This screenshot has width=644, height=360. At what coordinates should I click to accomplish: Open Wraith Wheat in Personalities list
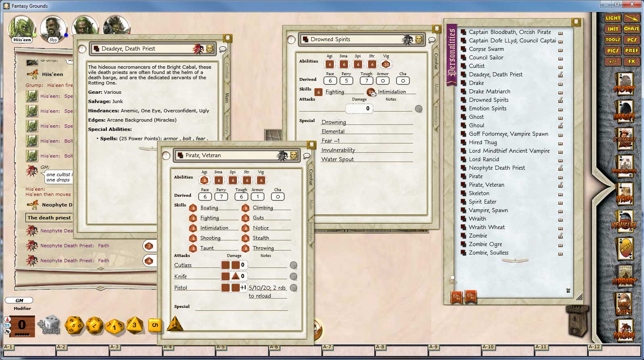487,227
